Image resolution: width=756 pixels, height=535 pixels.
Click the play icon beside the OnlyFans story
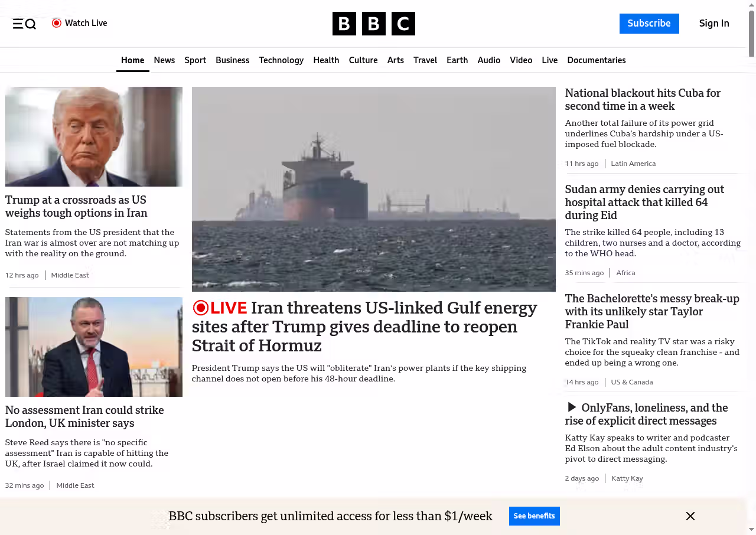(x=571, y=407)
